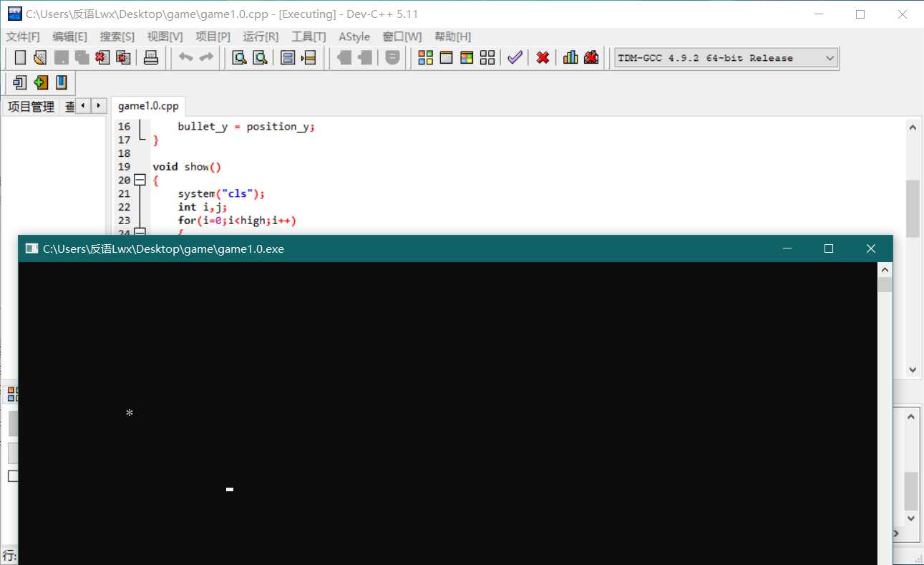Click the editor vertical scrollbar thumb
This screenshot has width=924, height=565.
(x=913, y=208)
